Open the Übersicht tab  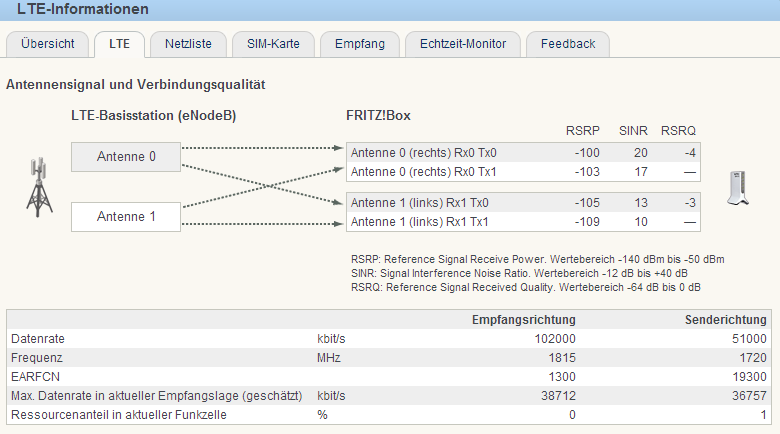pos(47,44)
